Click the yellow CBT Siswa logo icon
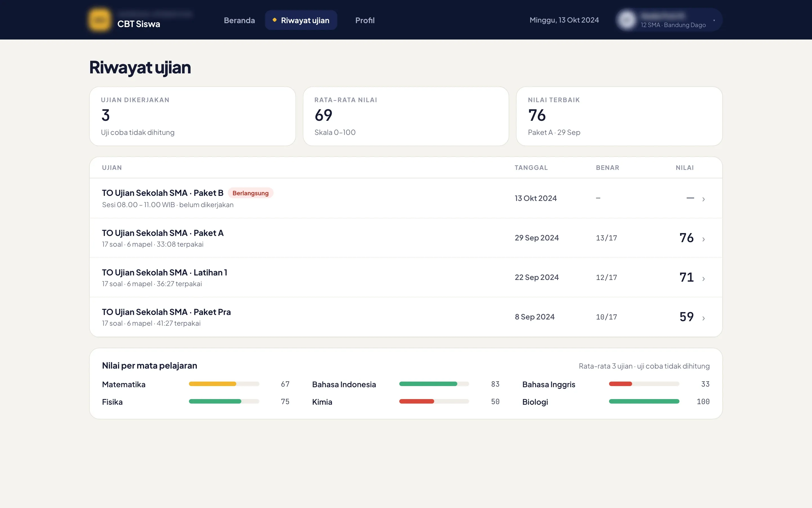Viewport: 812px width, 508px height. [99, 20]
